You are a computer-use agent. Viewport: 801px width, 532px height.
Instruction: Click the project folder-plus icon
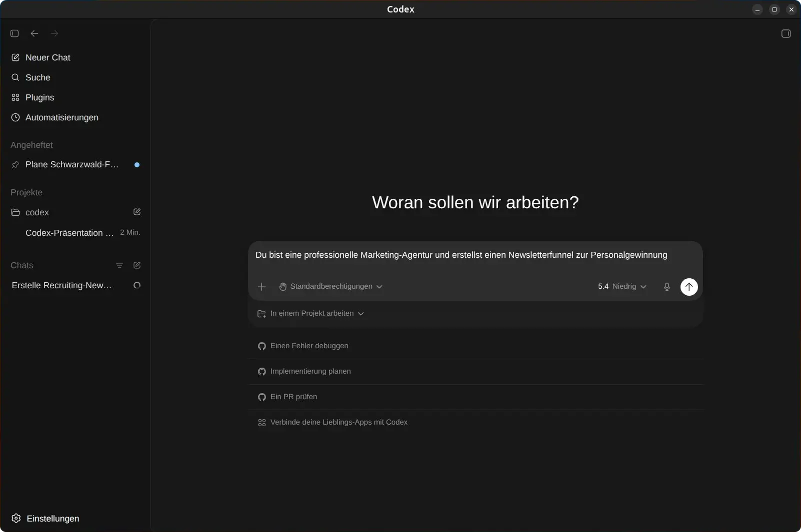click(x=261, y=313)
